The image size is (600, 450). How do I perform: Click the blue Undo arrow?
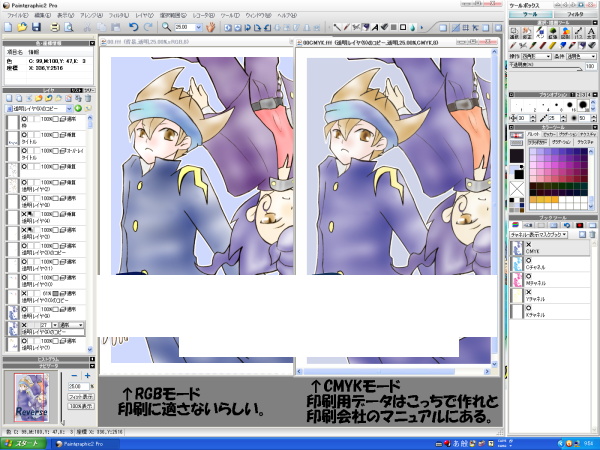coord(134,27)
